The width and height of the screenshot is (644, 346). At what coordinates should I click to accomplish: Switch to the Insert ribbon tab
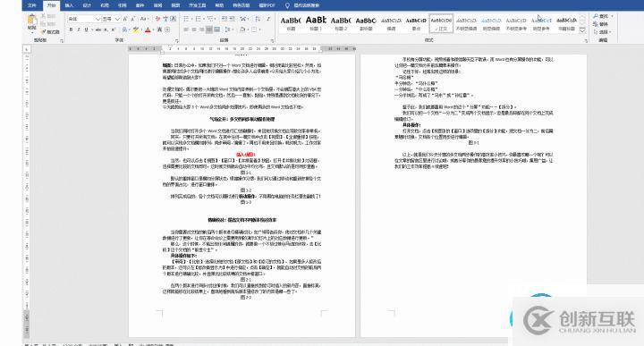pyautogui.click(x=69, y=5)
